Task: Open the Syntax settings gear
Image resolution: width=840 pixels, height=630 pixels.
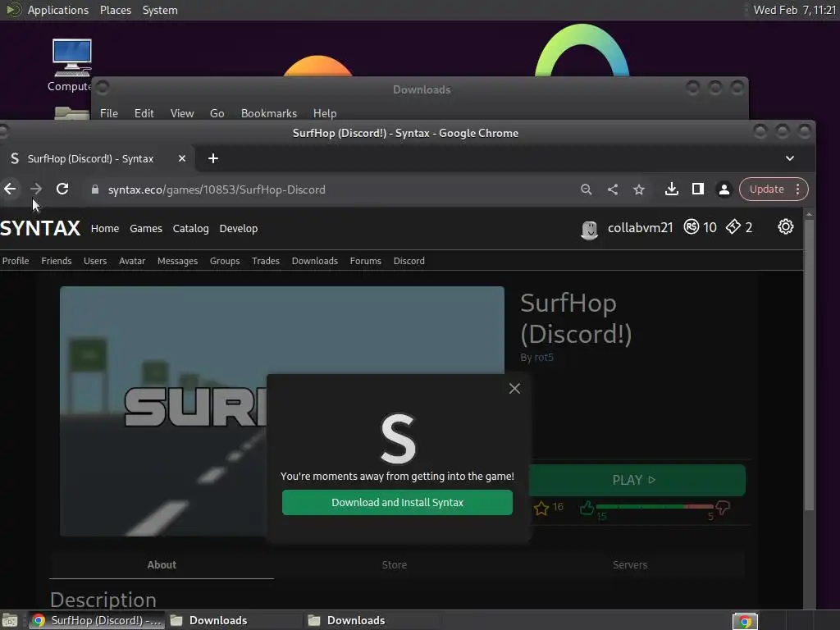Action: pos(785,227)
